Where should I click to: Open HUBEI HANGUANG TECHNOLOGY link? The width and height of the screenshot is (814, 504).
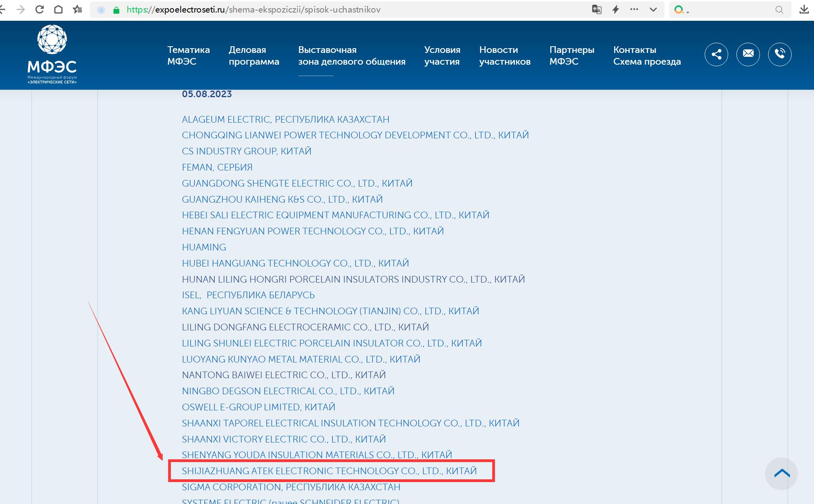point(296,263)
